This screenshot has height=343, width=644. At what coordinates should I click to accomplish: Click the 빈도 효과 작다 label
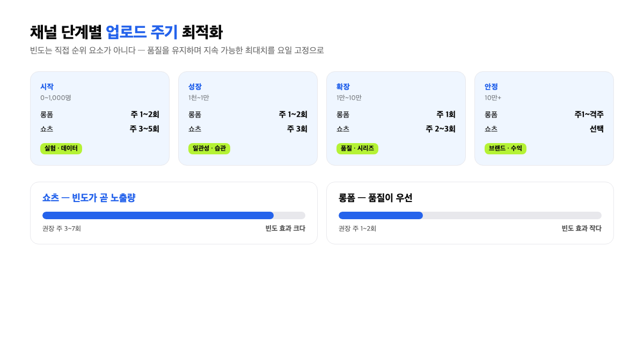[582, 228]
